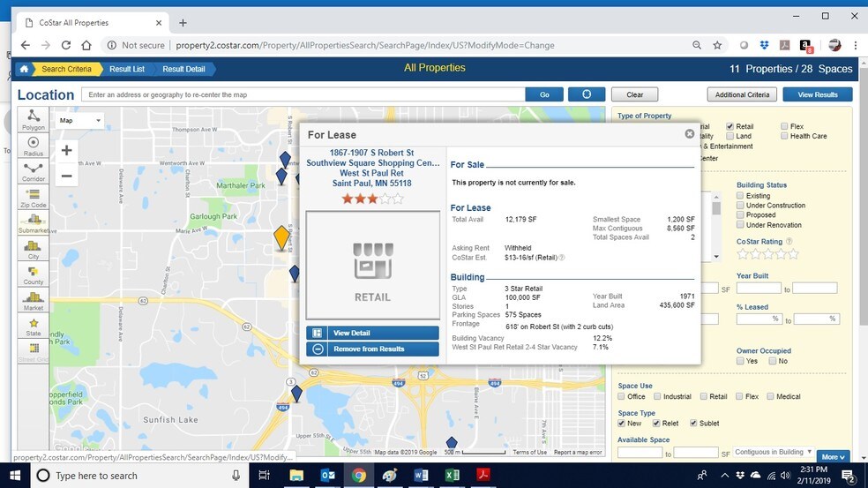This screenshot has width=868, height=488.
Task: Expand the Contiguous in Building dropdown
Action: 772,452
